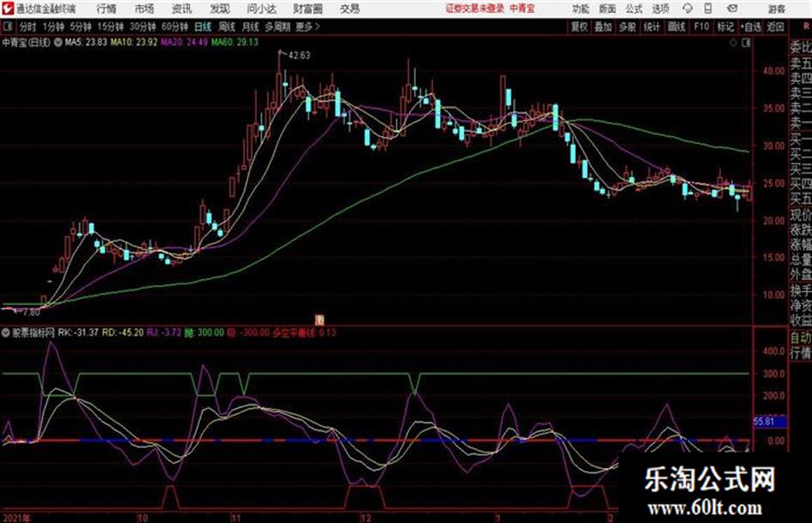Click the side panel toggle icon at chart top-right
Image resolution: width=812 pixels, height=523 pixels.
click(x=746, y=43)
